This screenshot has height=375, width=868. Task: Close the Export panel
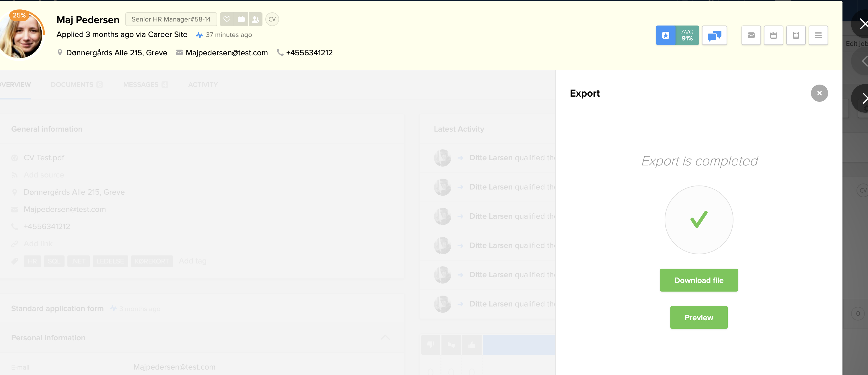tap(819, 93)
